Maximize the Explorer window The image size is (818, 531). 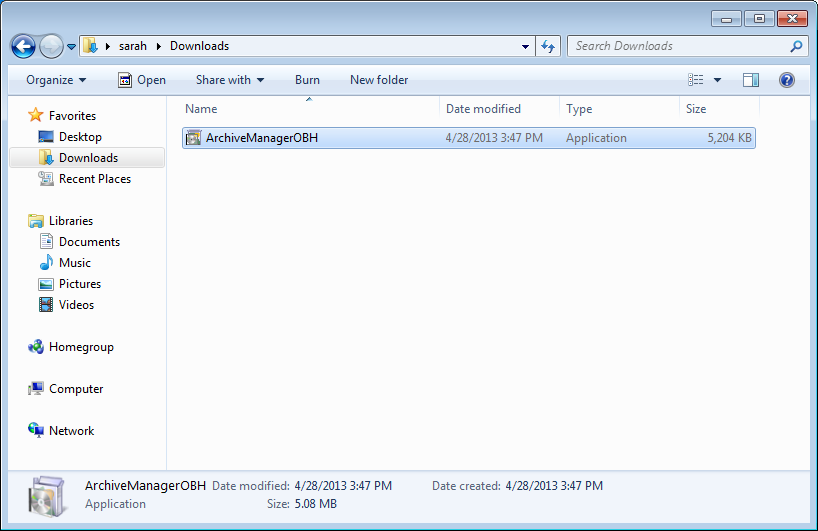759,19
